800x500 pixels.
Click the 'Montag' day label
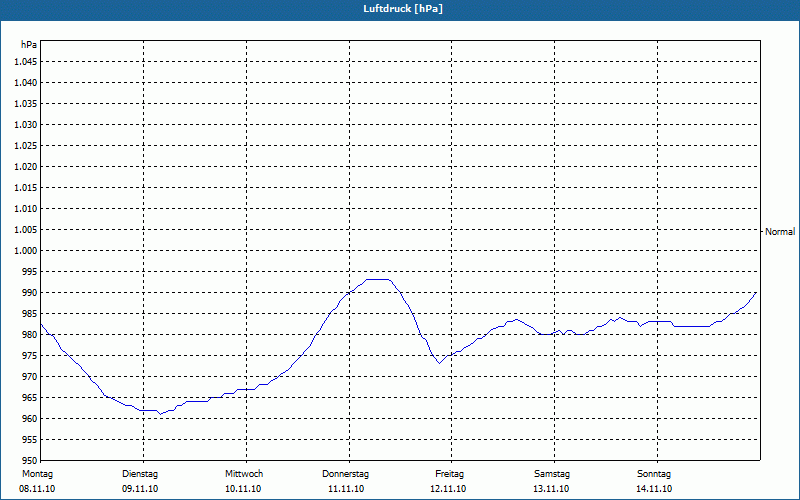pos(37,474)
